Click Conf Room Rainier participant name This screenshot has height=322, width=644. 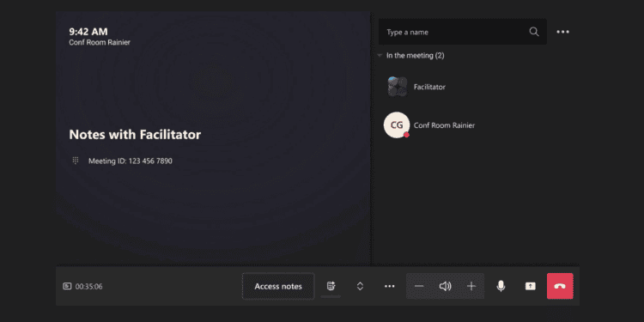(445, 125)
